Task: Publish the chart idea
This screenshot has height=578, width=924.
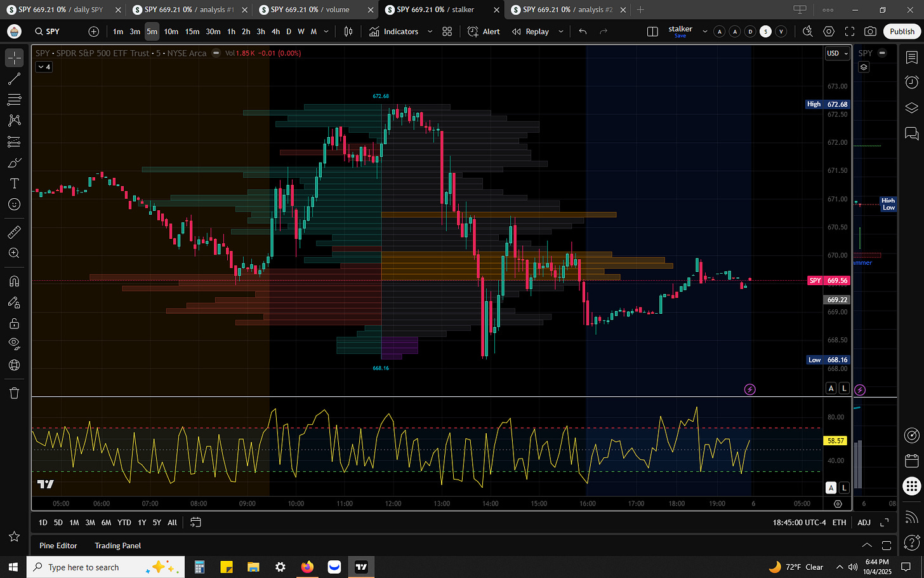Action: pos(902,31)
